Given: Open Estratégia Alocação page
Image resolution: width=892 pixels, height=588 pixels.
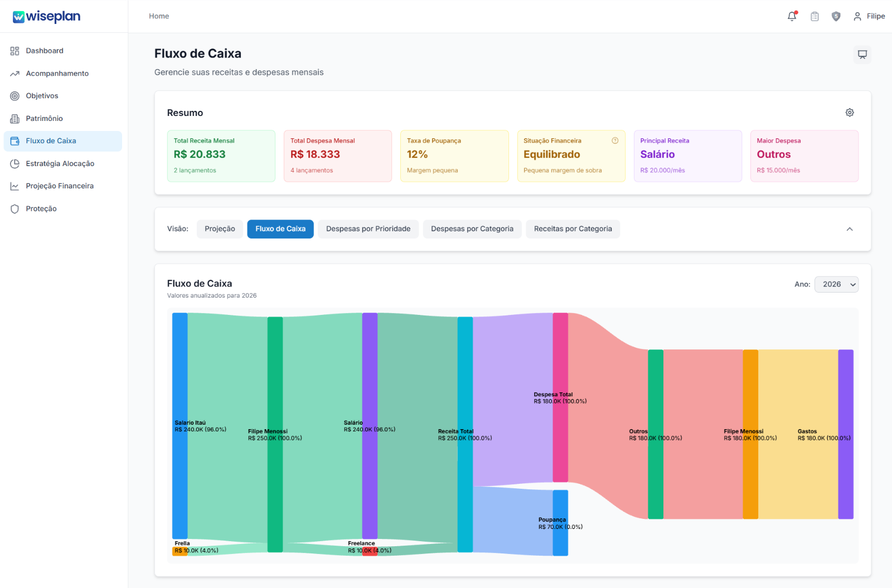Looking at the screenshot, I should click(x=63, y=164).
